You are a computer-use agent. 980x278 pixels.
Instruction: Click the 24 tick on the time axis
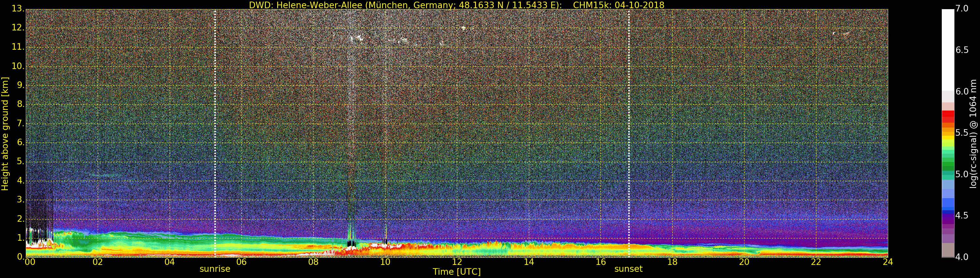pos(888,262)
